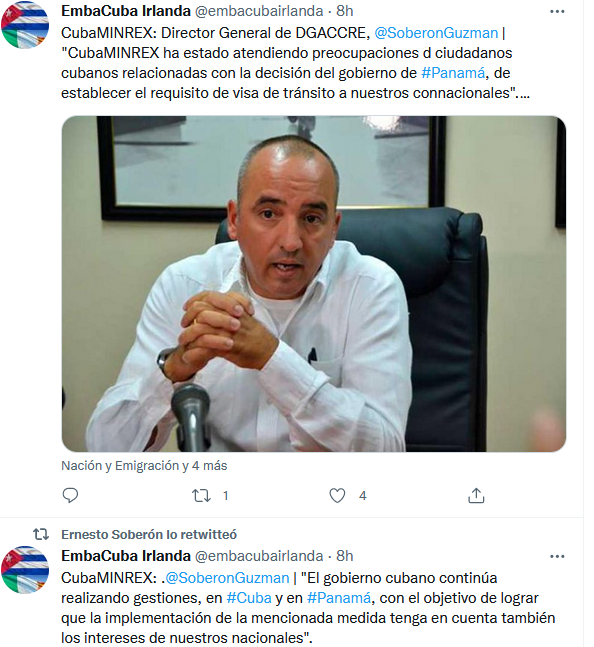Open @SoberonGuzman mention in second tweet
This screenshot has width=594, height=647.
click(227, 578)
